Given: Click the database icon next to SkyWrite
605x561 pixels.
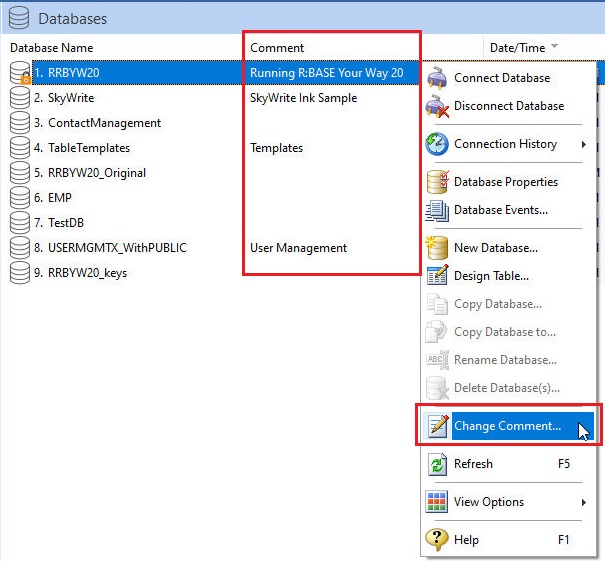Looking at the screenshot, I should (x=20, y=98).
